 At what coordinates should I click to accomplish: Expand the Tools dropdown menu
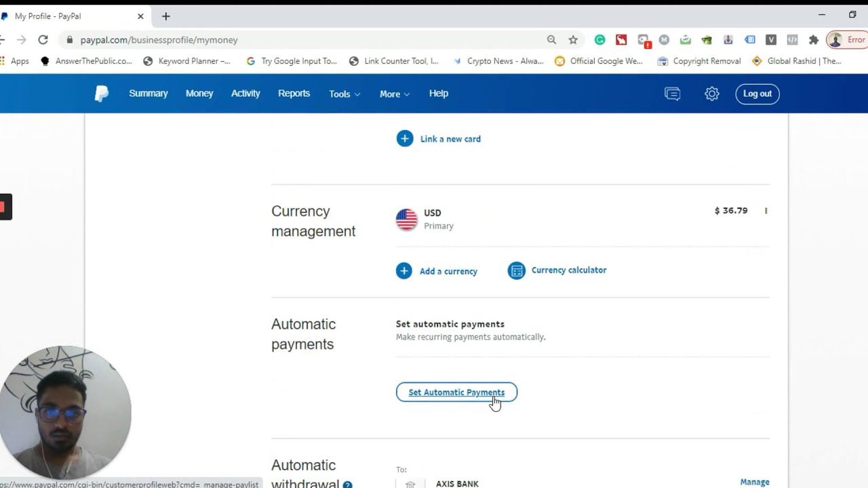(344, 94)
